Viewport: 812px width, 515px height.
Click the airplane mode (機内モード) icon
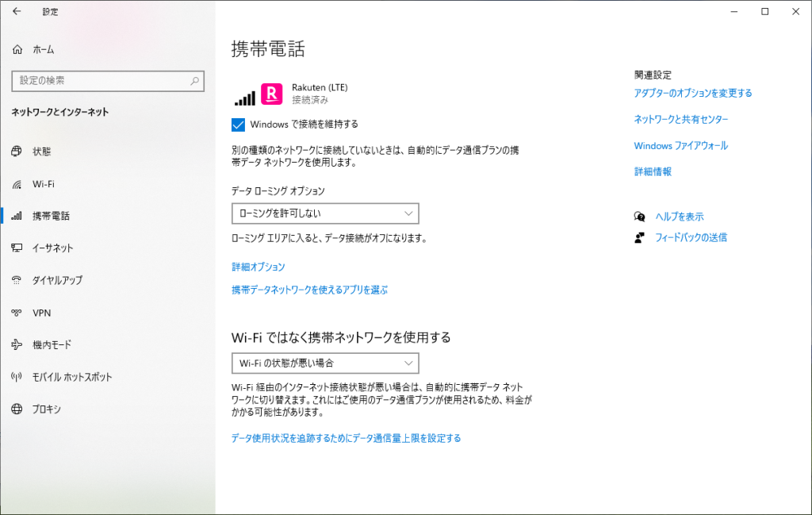17,344
